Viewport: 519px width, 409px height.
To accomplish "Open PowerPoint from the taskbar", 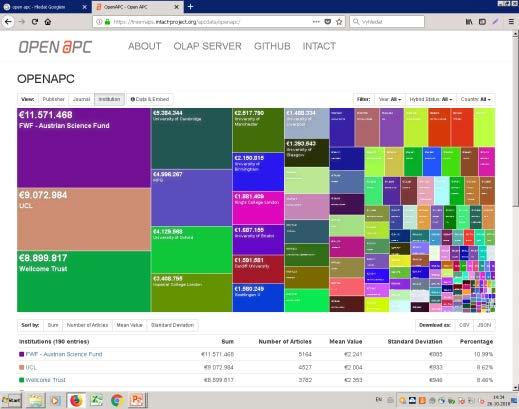I will click(137, 400).
